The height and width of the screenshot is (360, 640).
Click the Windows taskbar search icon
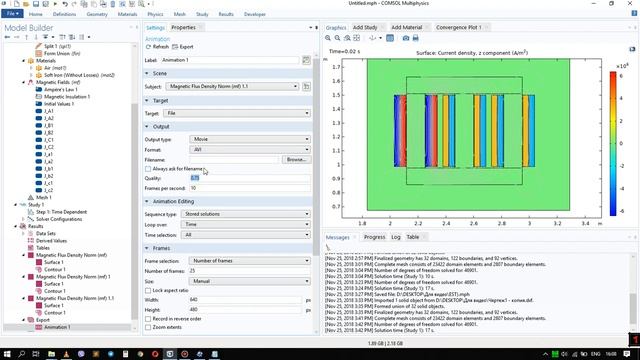pos(22,354)
